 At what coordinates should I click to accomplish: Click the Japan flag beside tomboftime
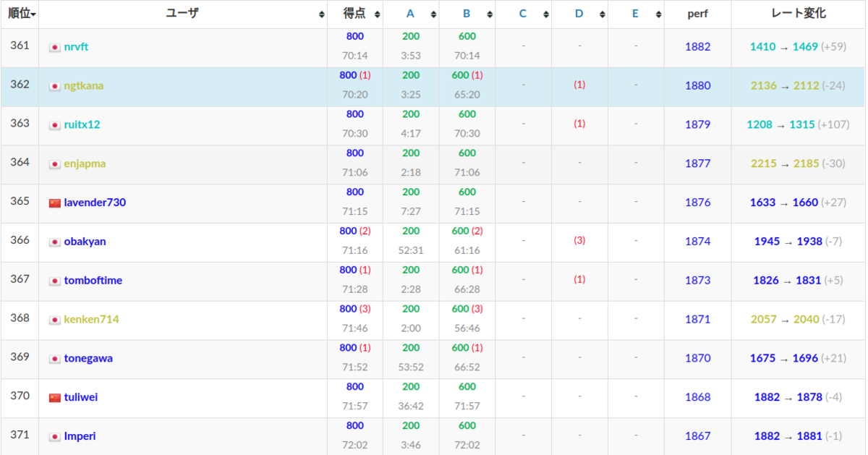click(54, 281)
